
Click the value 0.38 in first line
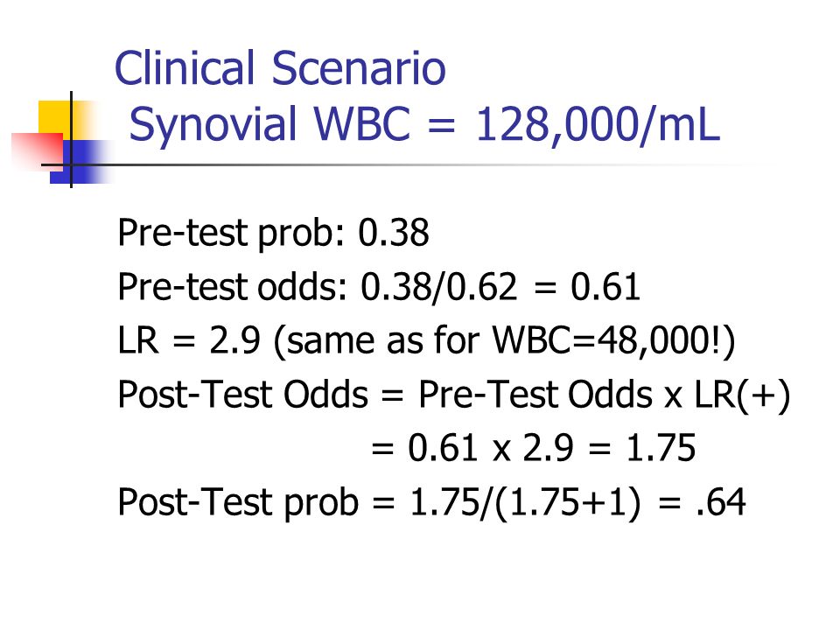click(393, 233)
